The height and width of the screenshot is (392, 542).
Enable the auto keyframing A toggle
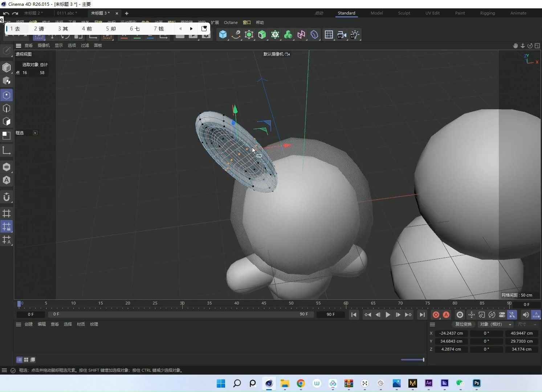click(x=446, y=315)
